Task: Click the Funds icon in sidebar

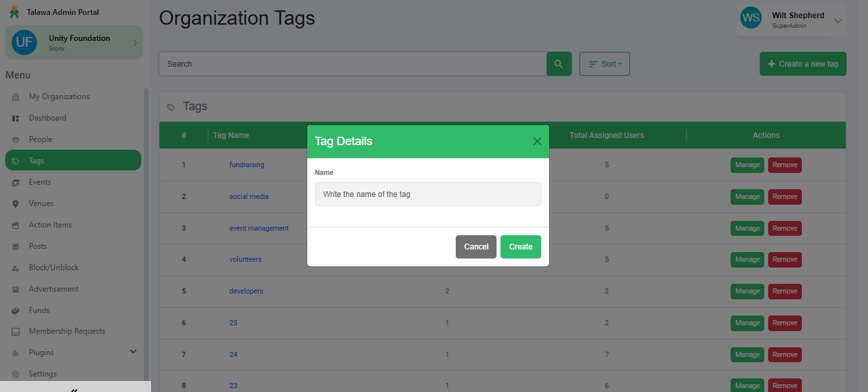Action: 16,310
